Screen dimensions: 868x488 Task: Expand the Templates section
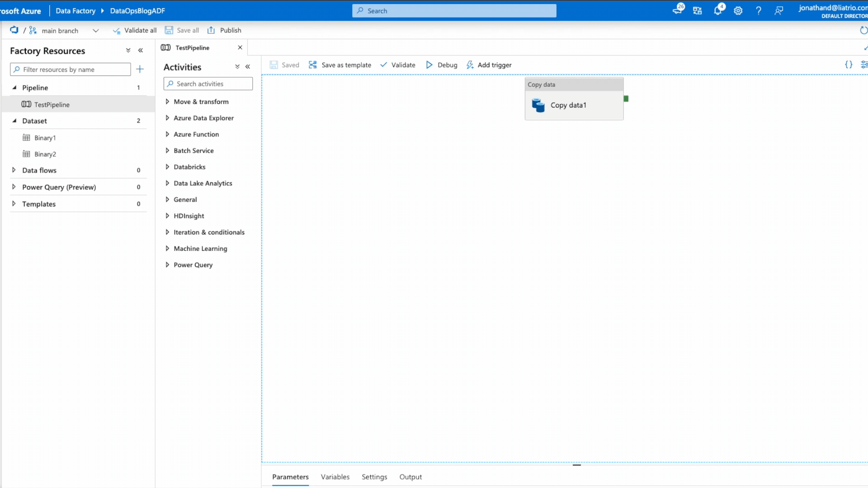pyautogui.click(x=14, y=204)
